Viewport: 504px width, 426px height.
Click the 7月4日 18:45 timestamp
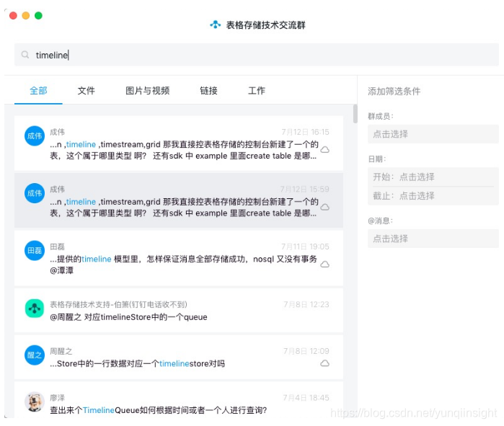(306, 398)
